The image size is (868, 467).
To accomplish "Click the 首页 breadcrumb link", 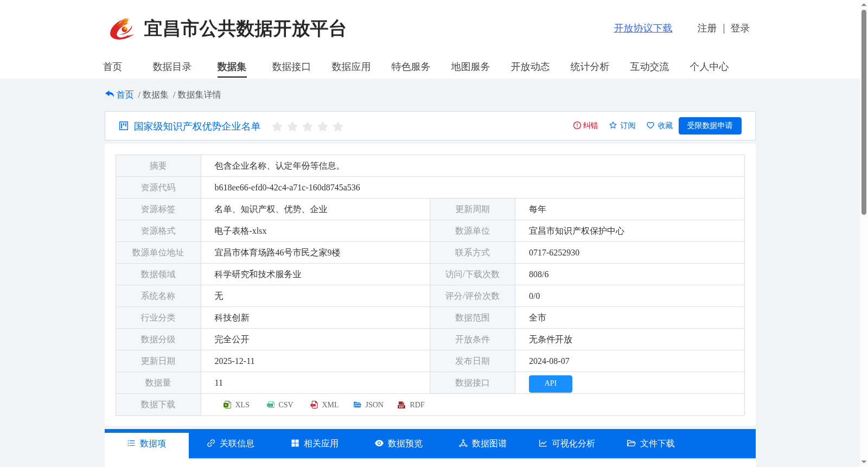I will [125, 94].
